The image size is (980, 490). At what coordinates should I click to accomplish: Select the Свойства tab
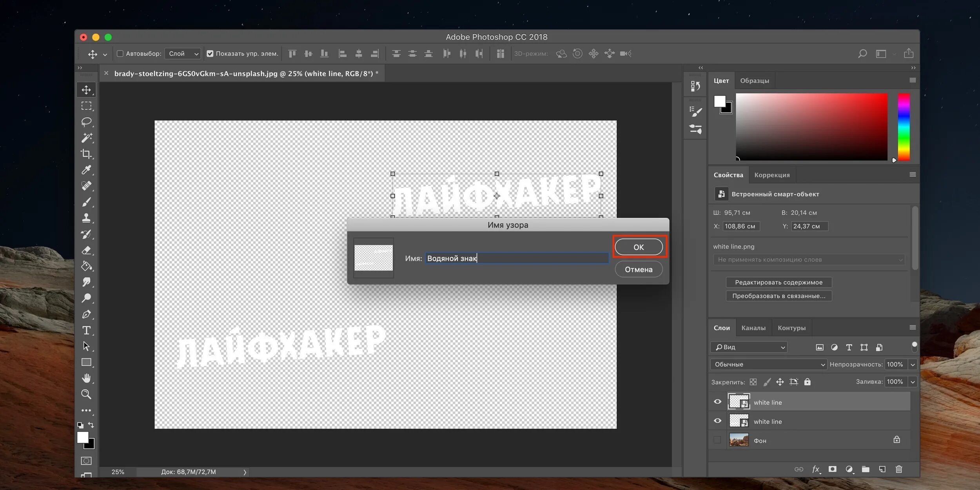[728, 175]
